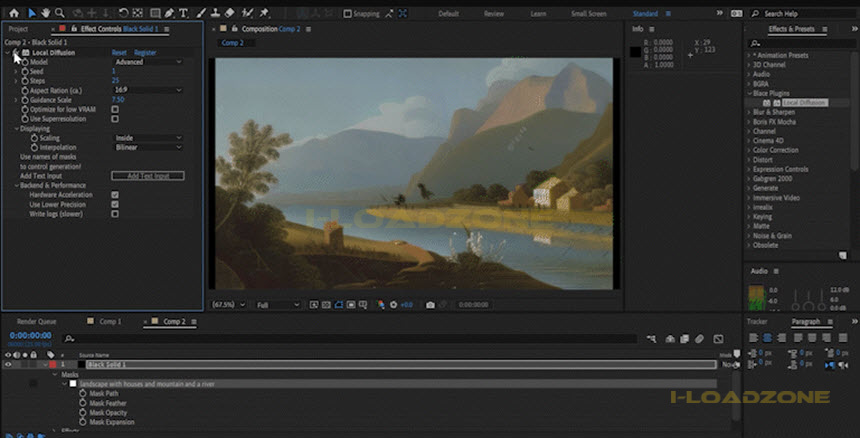Enable Write logs (slower) checkbox

[115, 214]
